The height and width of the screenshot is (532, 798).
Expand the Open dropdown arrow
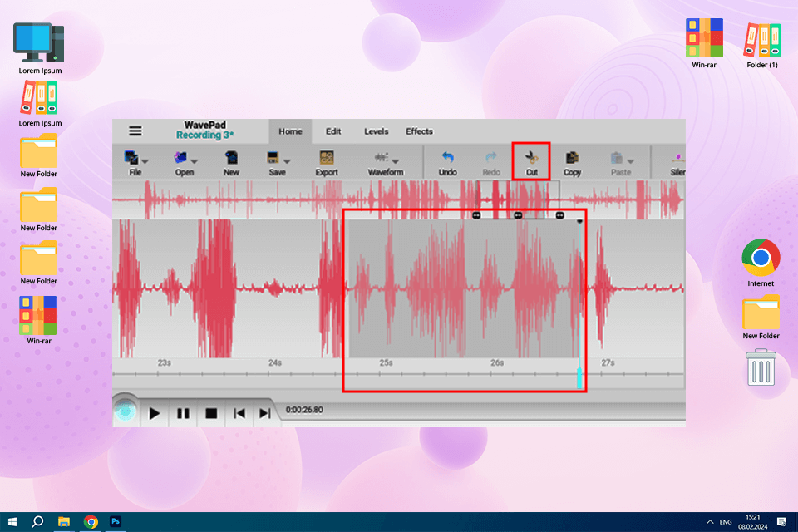coord(194,161)
